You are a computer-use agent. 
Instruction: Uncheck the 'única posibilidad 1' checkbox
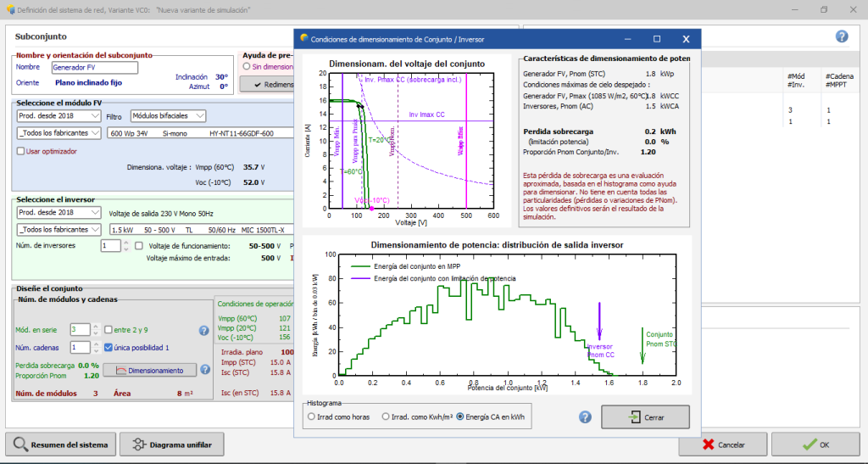[x=108, y=347]
